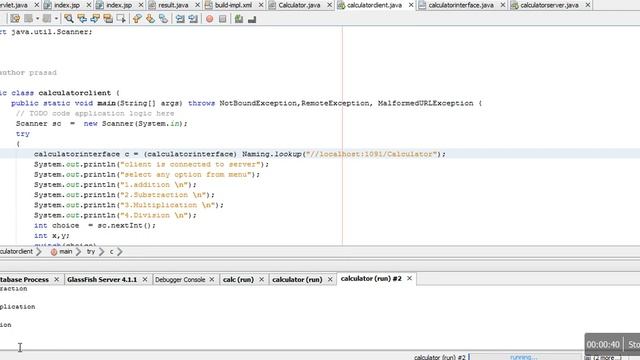The height and width of the screenshot is (360, 640).
Task: Switch to calculator (run) output tab
Action: [297, 280]
